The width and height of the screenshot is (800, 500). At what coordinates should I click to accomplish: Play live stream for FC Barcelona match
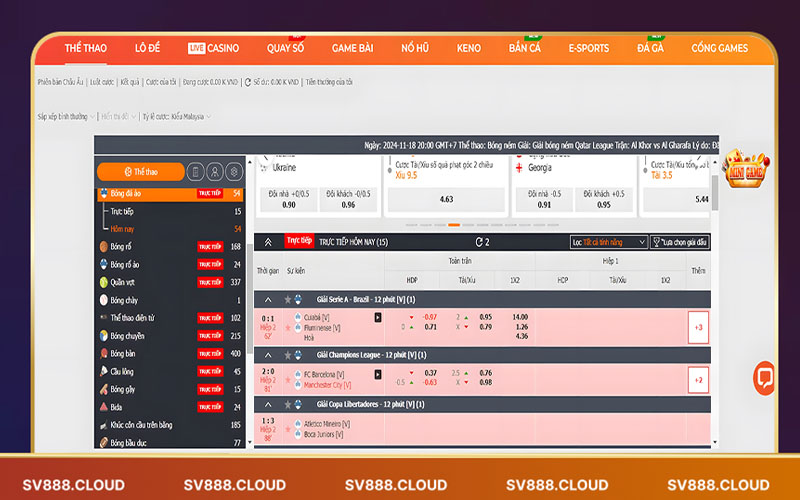(378, 374)
